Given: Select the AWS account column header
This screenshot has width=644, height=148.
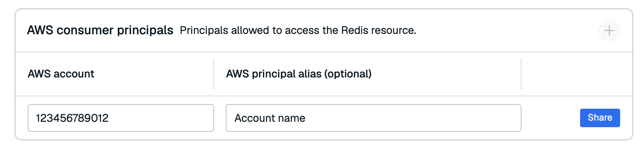Looking at the screenshot, I should 61,74.
